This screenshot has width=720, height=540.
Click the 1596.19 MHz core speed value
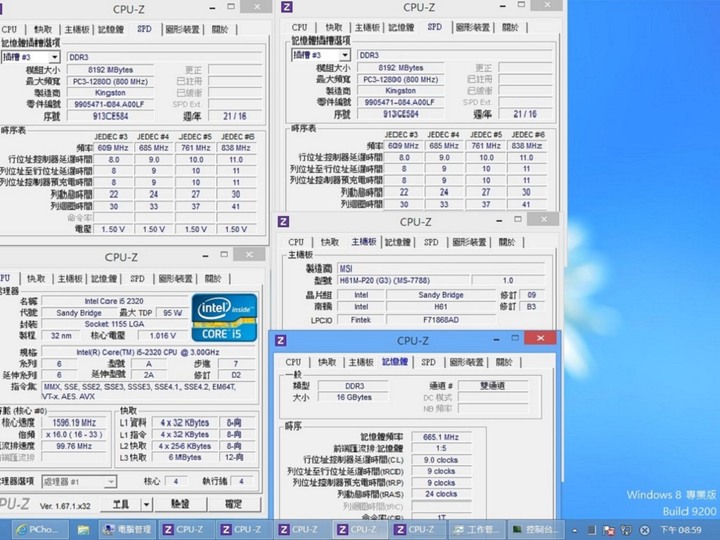74,422
